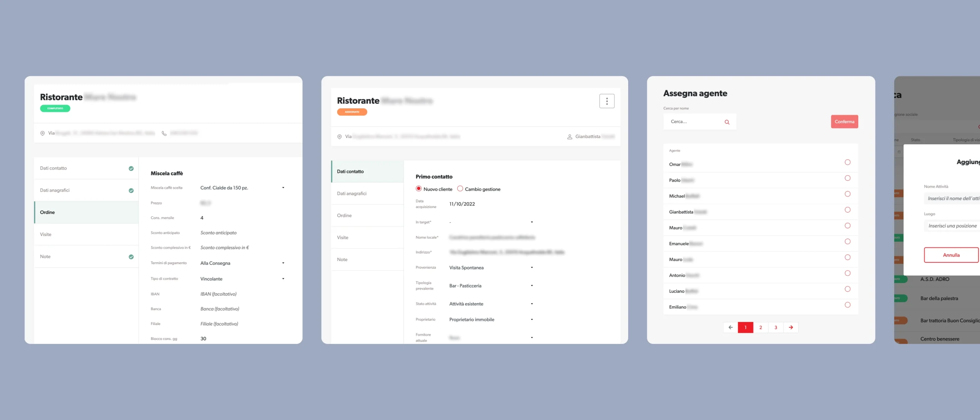
Task: Go to next page with right arrow
Action: (791, 327)
